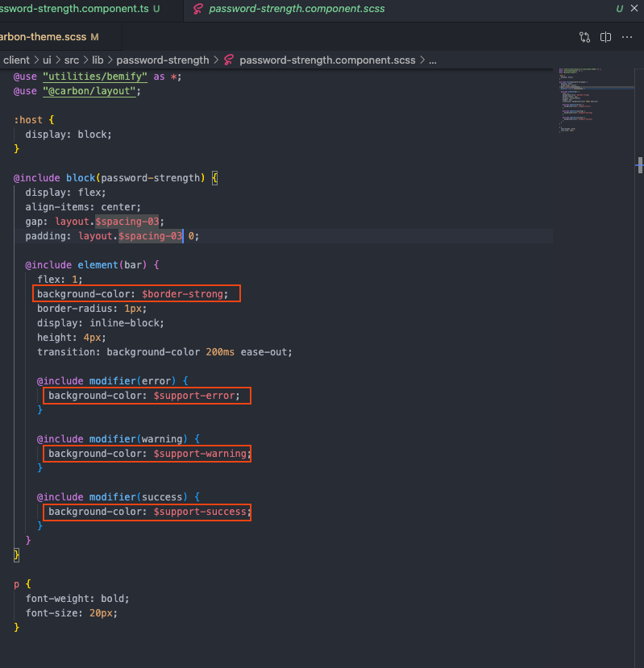
Task: Expand the breadcrumb trailing ellipsis
Action: tap(433, 61)
